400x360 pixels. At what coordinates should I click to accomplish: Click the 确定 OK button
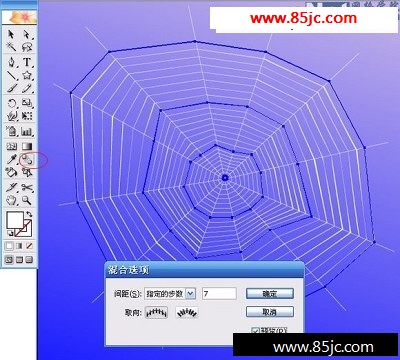click(270, 294)
